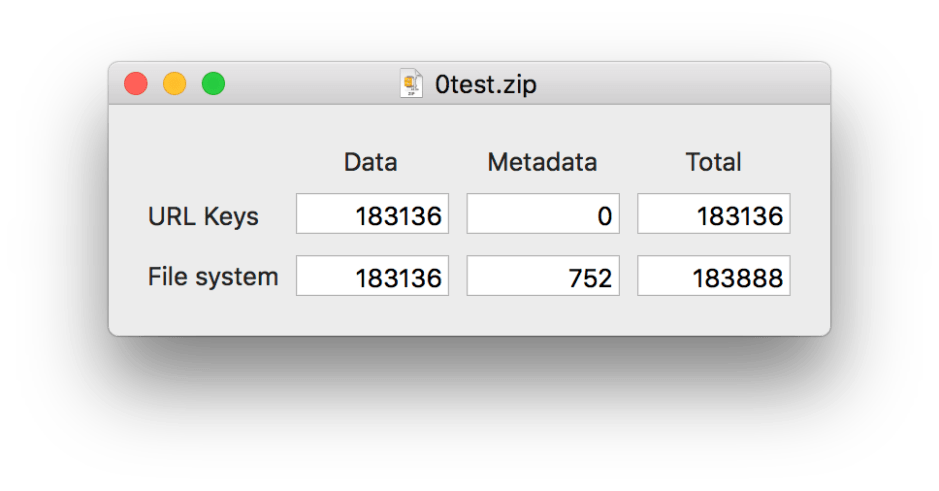939x491 pixels.
Task: Click the 0test.zip window title text
Action: click(x=485, y=85)
